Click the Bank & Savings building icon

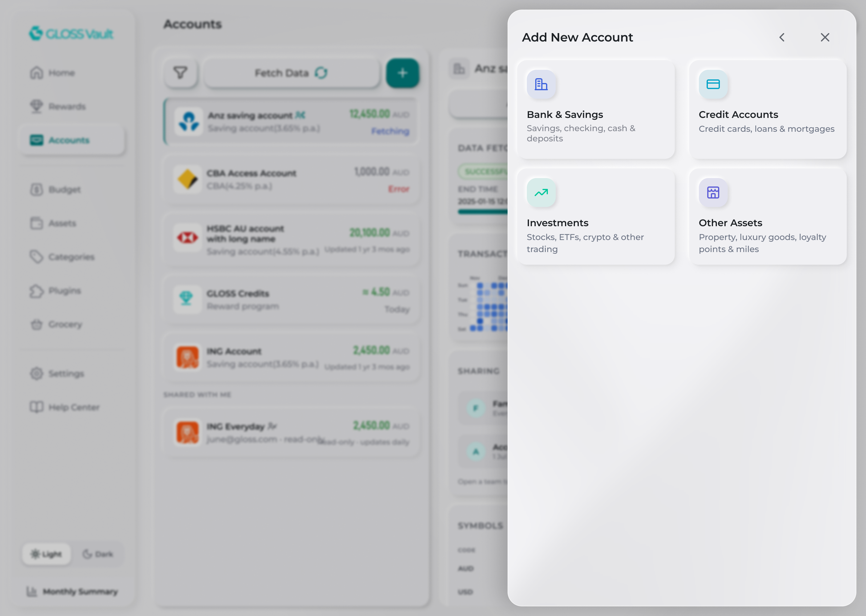541,84
